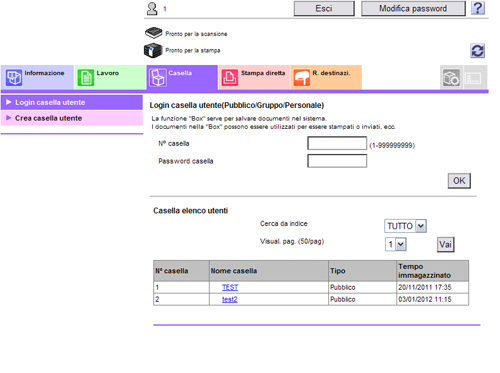Screen dimensions: 500x373
Task: Click the Casella elenco utenti heading
Action: 191,211
